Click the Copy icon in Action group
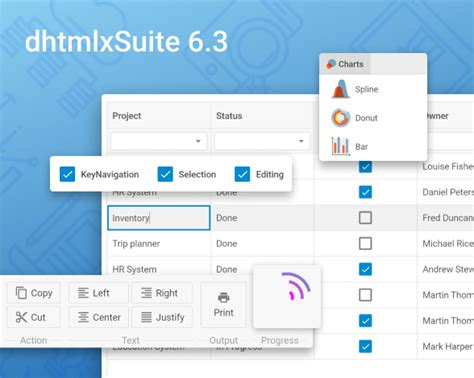Screen dimensions: 474x378 coord(21,293)
